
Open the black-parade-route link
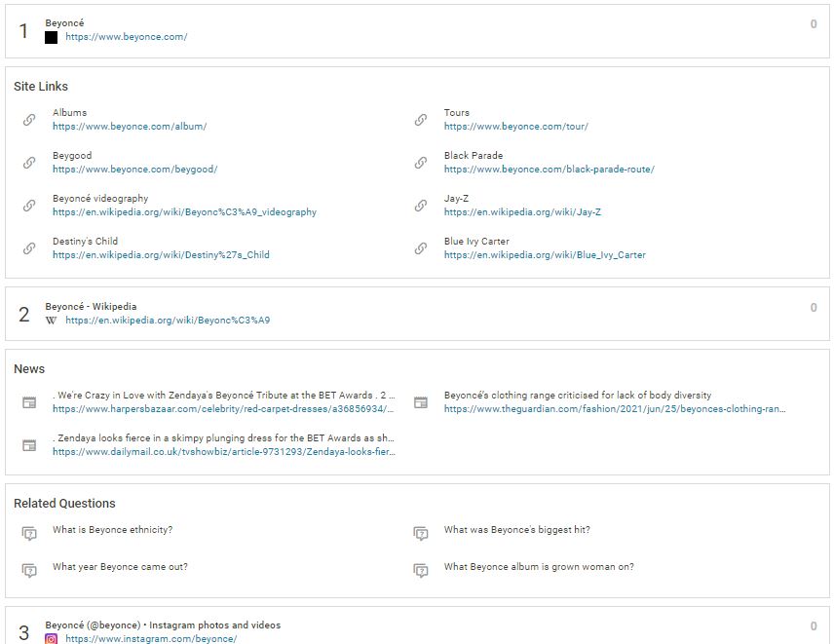click(550, 170)
